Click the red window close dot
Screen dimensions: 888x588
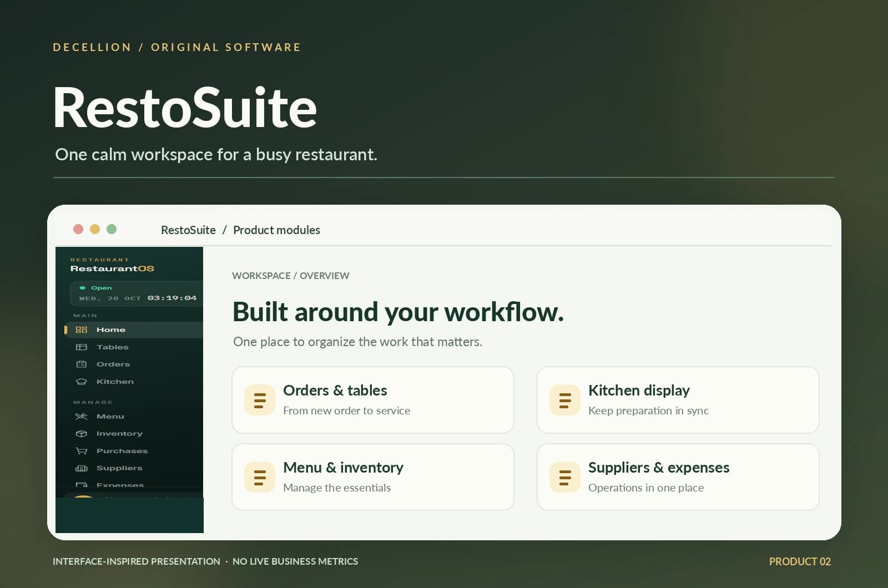tap(78, 229)
